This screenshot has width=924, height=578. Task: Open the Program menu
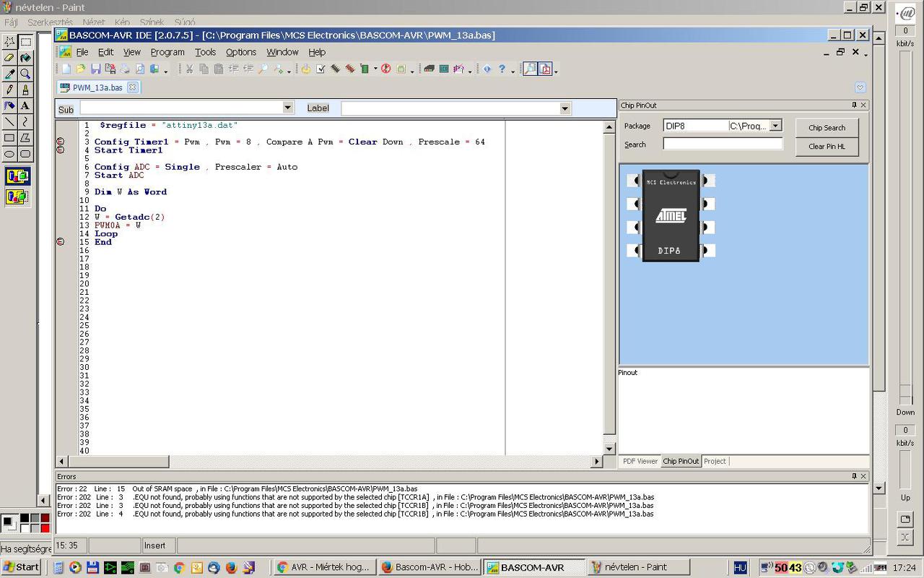[167, 52]
